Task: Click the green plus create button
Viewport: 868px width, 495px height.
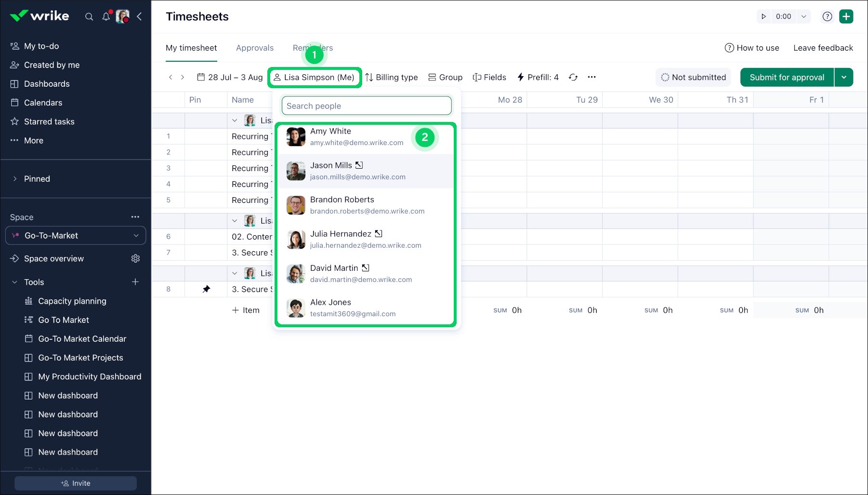Action: [846, 16]
